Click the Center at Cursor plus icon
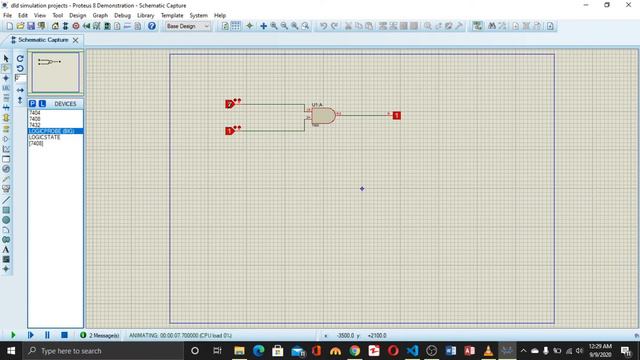640x360 pixels. point(263,26)
